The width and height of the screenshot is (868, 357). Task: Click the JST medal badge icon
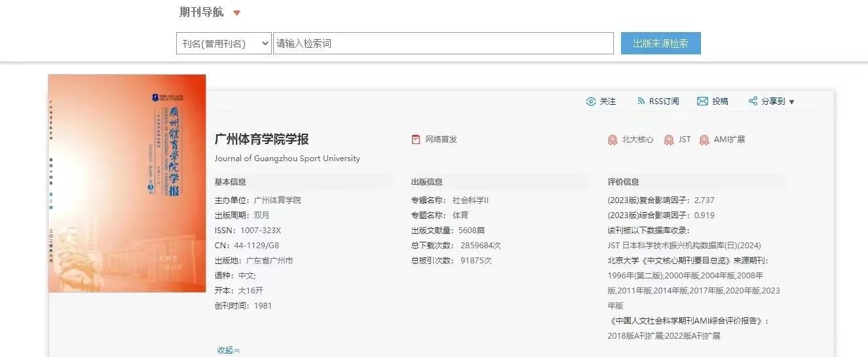click(669, 140)
